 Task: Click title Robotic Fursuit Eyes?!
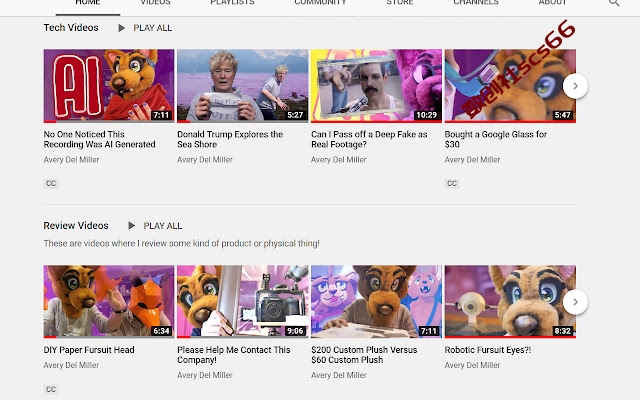[x=488, y=350]
